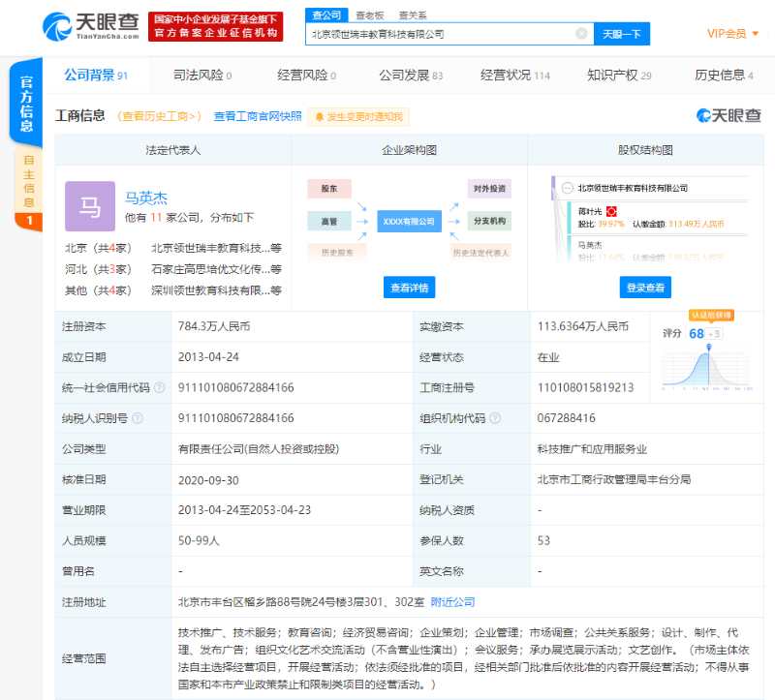Open the 公司背景 tab
The image size is (775, 700).
pyautogui.click(x=96, y=76)
